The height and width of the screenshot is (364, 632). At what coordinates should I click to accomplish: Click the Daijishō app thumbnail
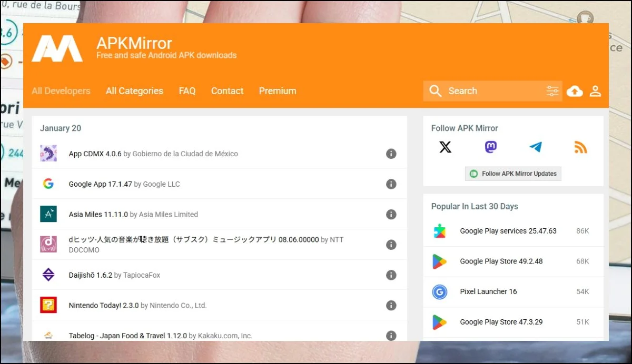(x=48, y=275)
